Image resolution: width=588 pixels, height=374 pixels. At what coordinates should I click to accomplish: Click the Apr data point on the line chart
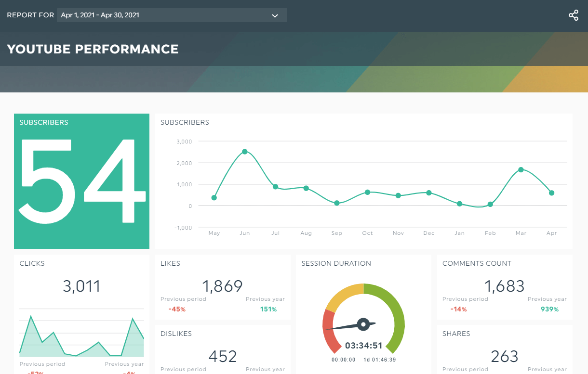[551, 193]
